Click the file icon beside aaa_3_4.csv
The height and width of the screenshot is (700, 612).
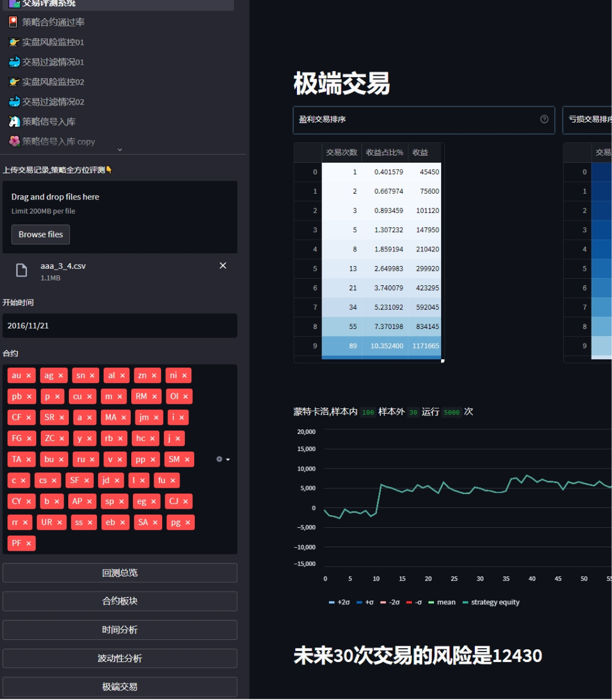click(22, 270)
